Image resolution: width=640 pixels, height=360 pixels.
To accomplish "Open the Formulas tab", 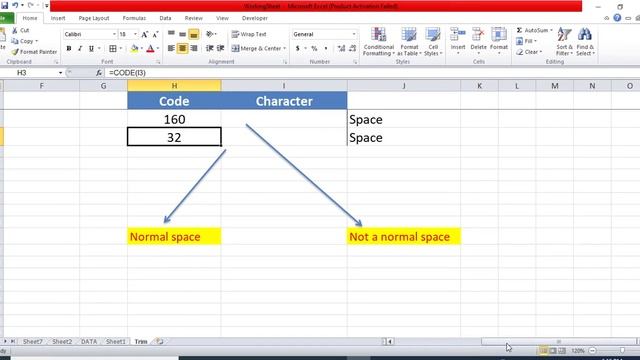I will tap(134, 18).
